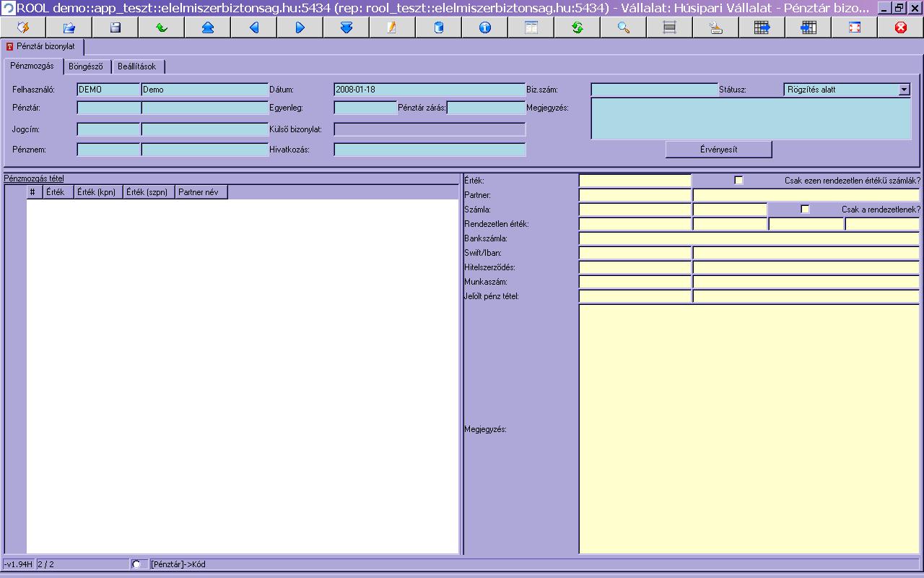Open the Státusz dropdown arrow
Viewport: 924px width, 578px height.
coord(904,90)
